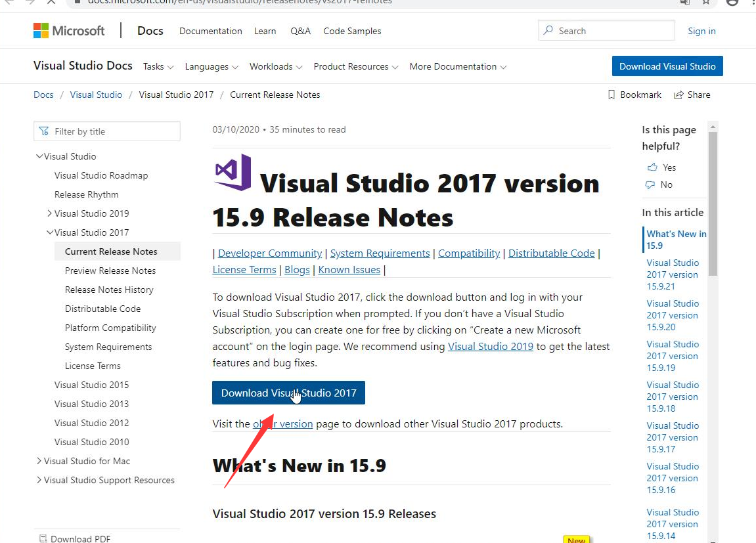Open Platform Compatibility in the sidebar
Viewport: 756px width, 543px height.
111,328
